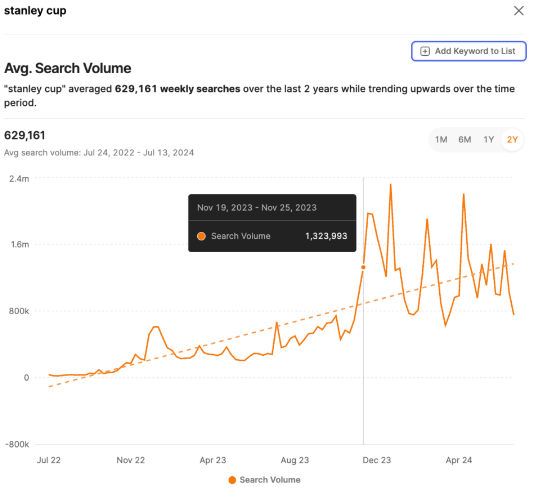
Task: Click the Add Keyword to List button
Action: (x=468, y=51)
